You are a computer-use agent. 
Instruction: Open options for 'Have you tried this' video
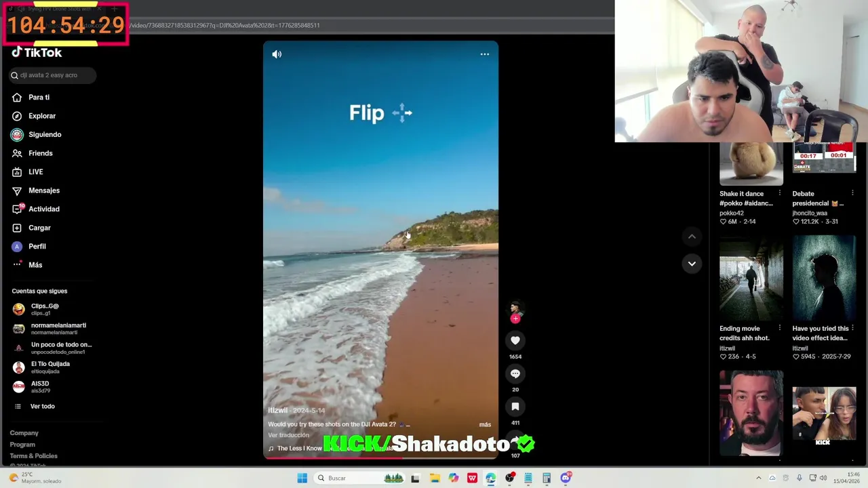pyautogui.click(x=852, y=329)
